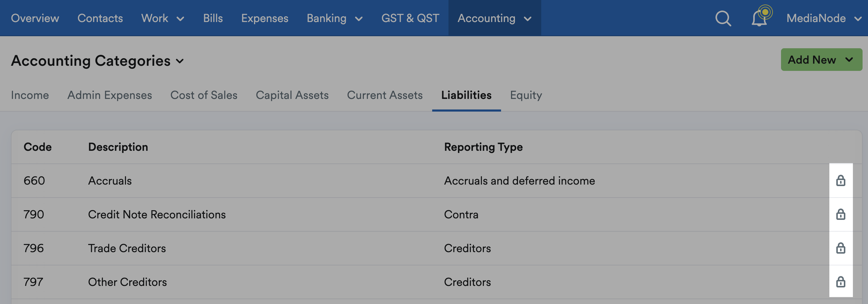Click code 796
The image size is (868, 304).
(x=34, y=248)
